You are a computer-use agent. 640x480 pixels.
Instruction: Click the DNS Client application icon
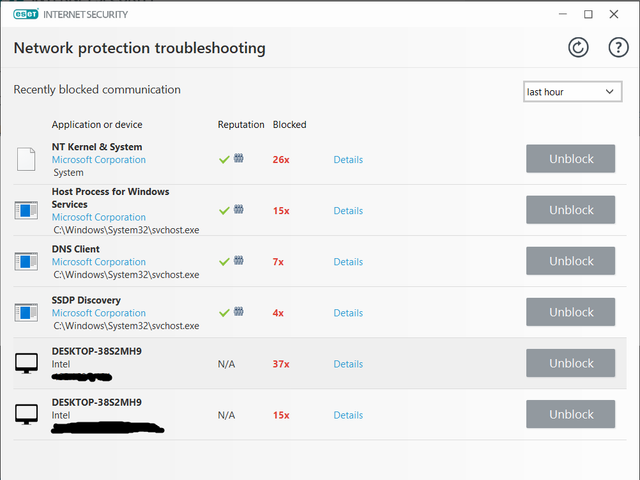(26, 261)
